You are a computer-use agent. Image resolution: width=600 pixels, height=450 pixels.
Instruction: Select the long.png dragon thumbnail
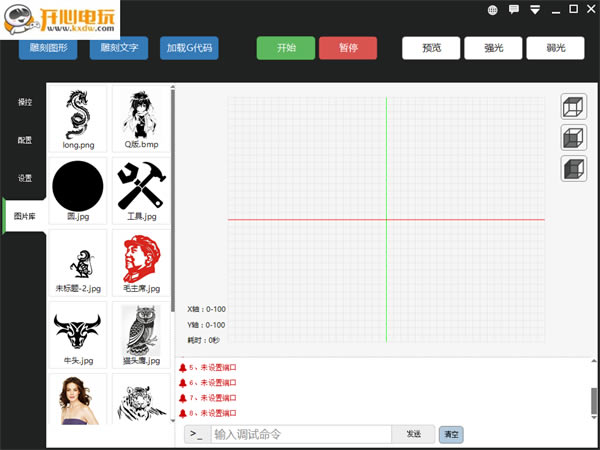click(x=78, y=119)
